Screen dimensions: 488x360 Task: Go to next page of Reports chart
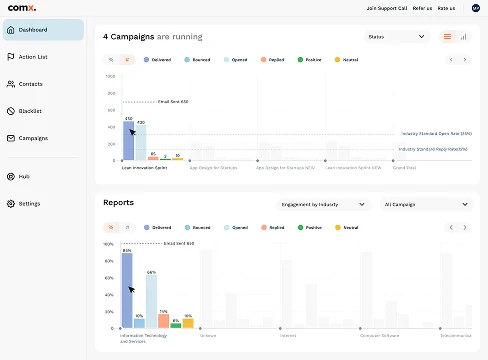[465, 227]
